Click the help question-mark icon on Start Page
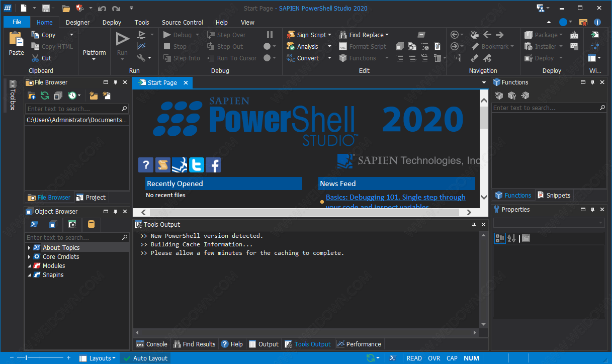Screen dimensions: 612x364 [145, 165]
